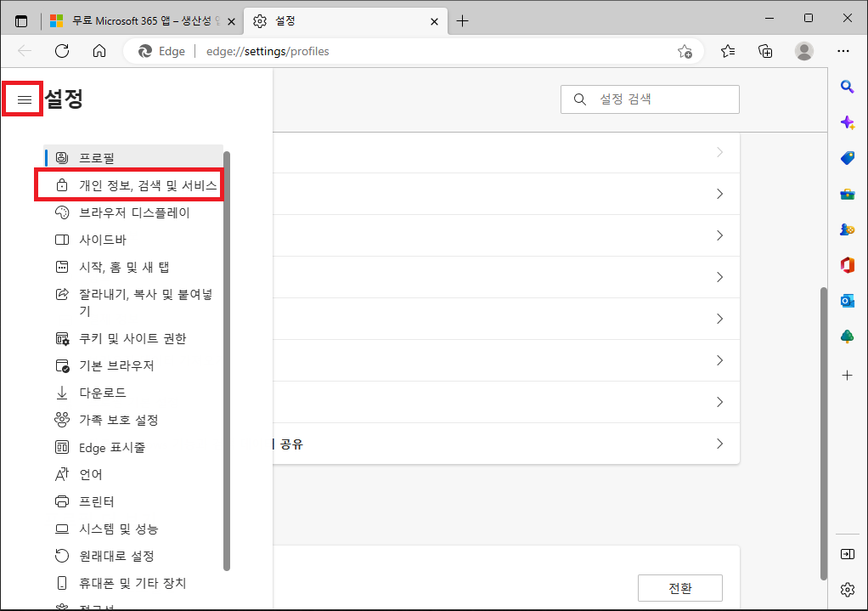The width and height of the screenshot is (868, 611).
Task: Open sidebar Shopping tag icon
Action: [x=847, y=158]
